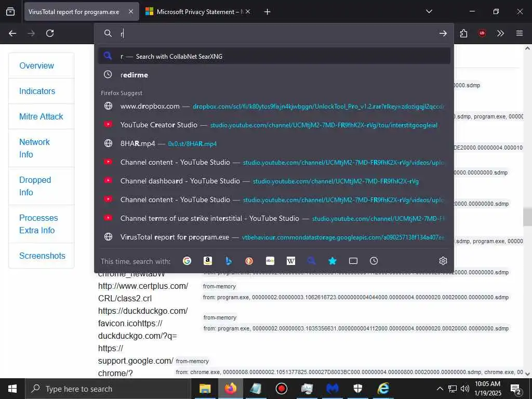Screen dimensions: 532x399
Task: Select the 'redirme' history suggestion
Action: pyautogui.click(x=274, y=75)
